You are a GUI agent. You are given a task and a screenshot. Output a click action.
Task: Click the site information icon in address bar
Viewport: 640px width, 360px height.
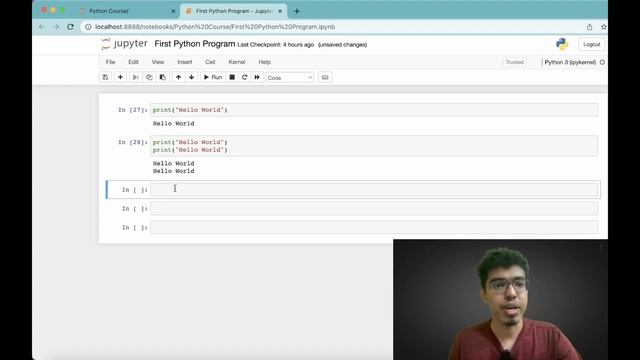pyautogui.click(x=88, y=27)
